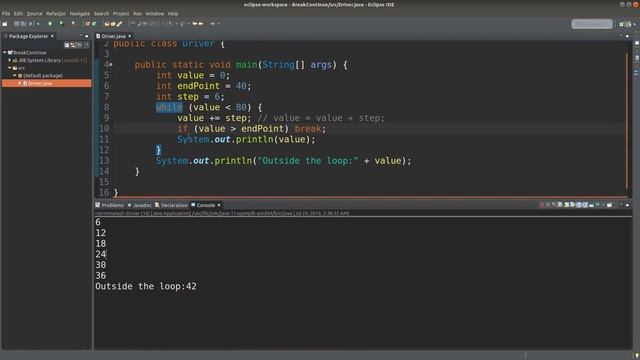Open dropdown arrow next to perspective icons
The width and height of the screenshot is (640, 360).
[635, 24]
